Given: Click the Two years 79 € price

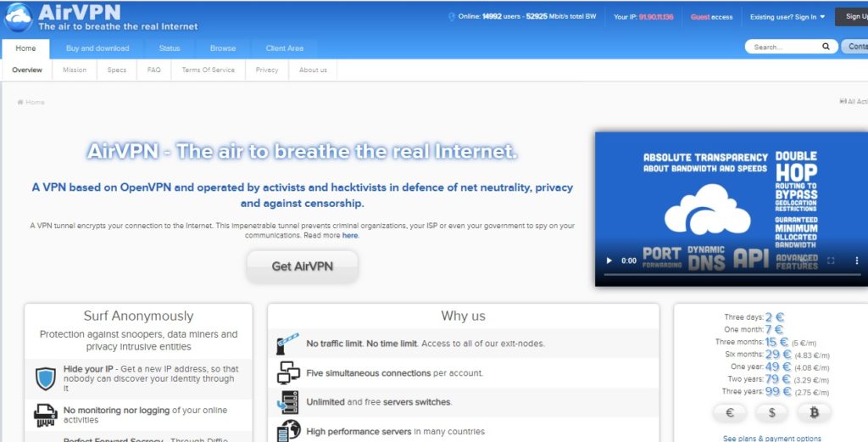Looking at the screenshot, I should 778,379.
